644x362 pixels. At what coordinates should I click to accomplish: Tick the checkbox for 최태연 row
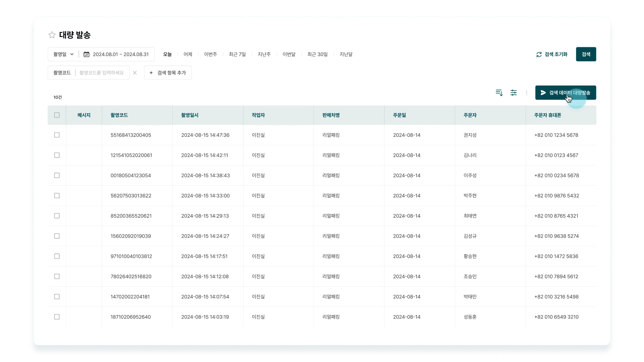(57, 216)
